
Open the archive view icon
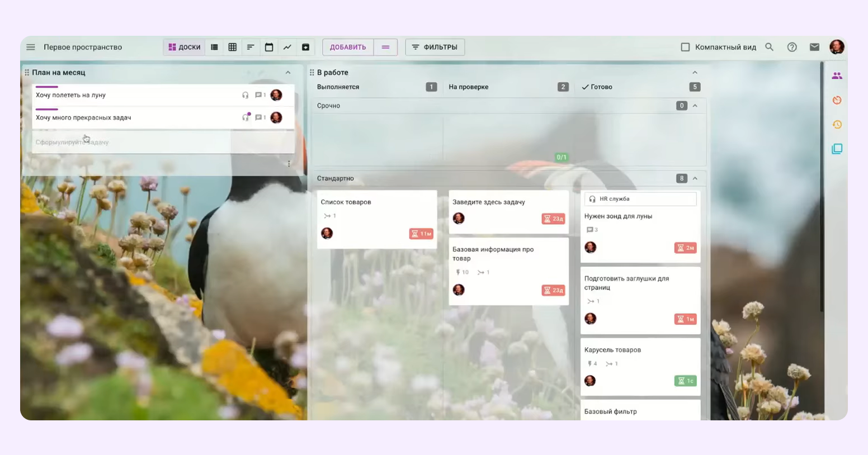(306, 47)
